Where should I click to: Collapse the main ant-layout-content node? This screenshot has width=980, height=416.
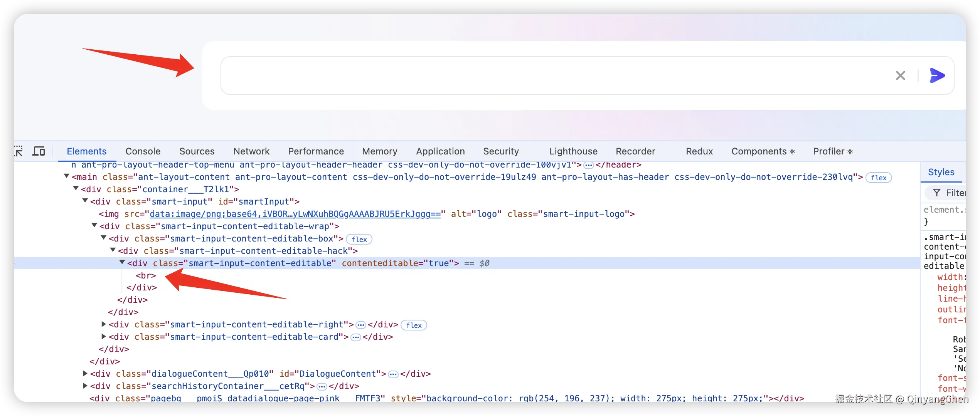coord(66,176)
